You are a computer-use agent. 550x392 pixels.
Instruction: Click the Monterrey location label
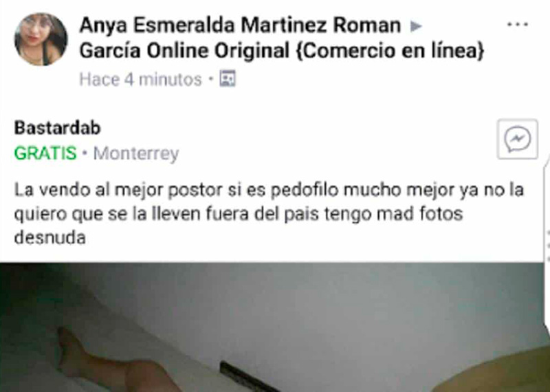tap(136, 154)
